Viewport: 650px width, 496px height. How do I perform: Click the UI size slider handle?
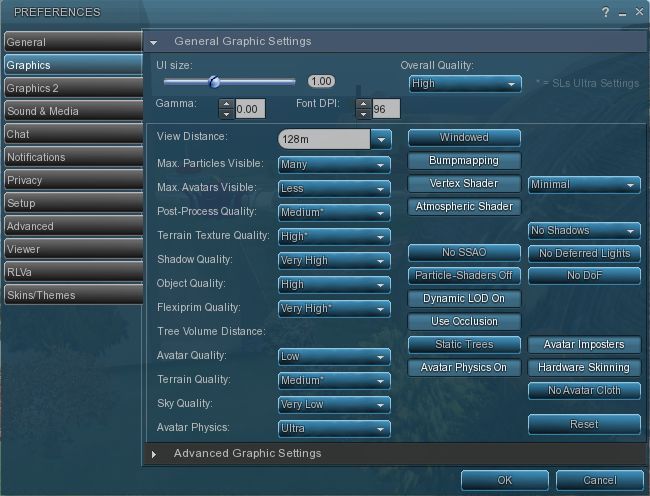[x=213, y=82]
